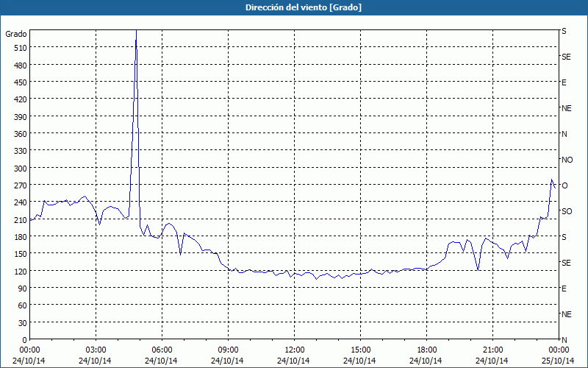Select the 00:00 label above 25/10/14
This screenshot has height=368, width=588.
tap(559, 350)
